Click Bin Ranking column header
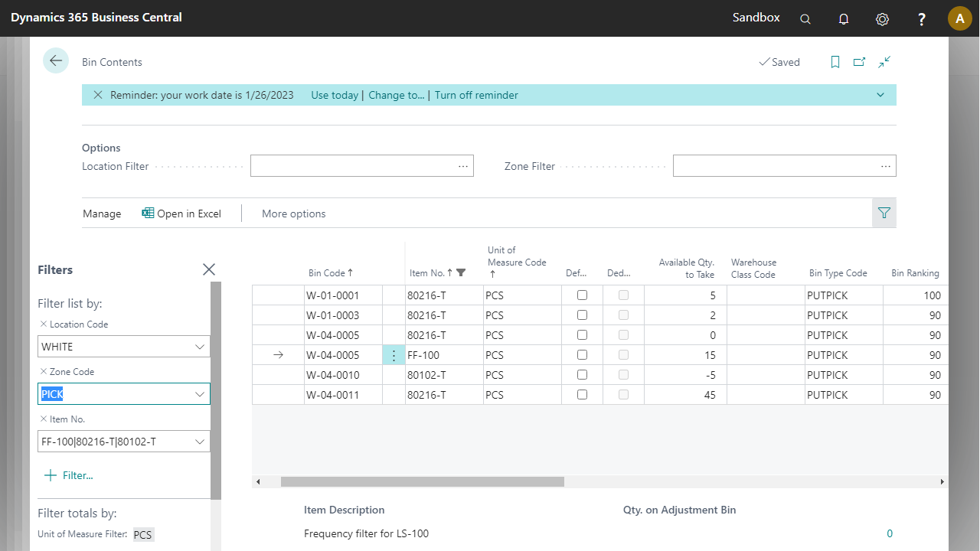Image resolution: width=980 pixels, height=551 pixels. [x=915, y=273]
